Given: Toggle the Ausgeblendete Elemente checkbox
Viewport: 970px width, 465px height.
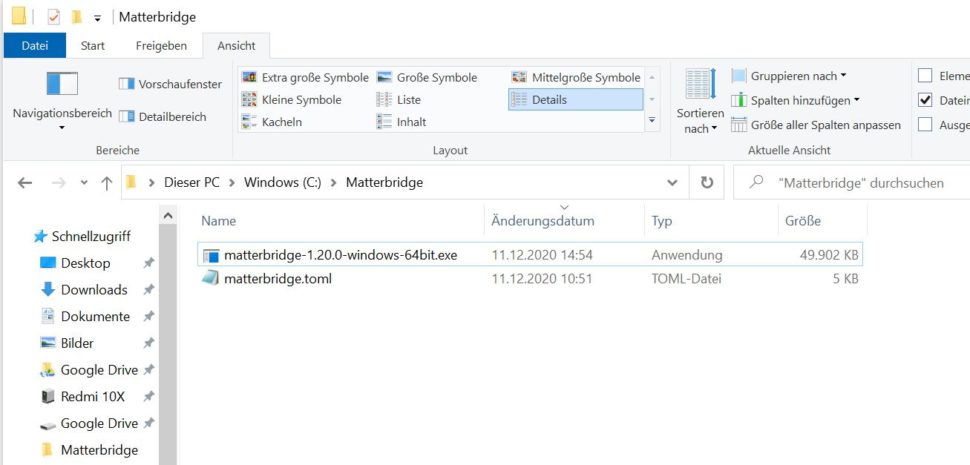Looking at the screenshot, I should click(x=925, y=125).
